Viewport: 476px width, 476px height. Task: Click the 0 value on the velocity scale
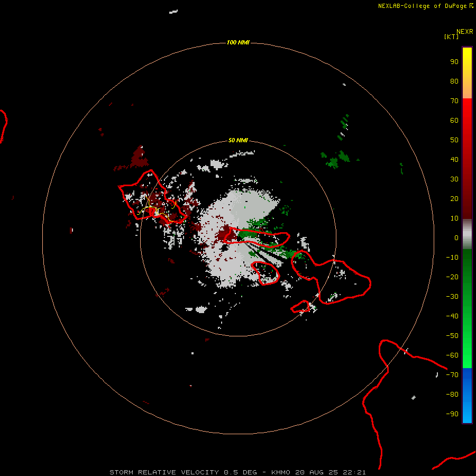point(456,238)
